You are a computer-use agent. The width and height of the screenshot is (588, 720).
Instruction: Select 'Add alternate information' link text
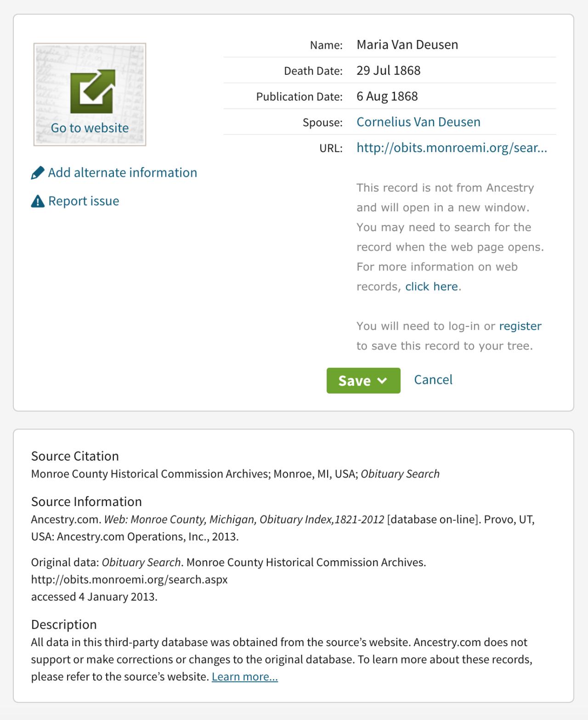tap(123, 173)
